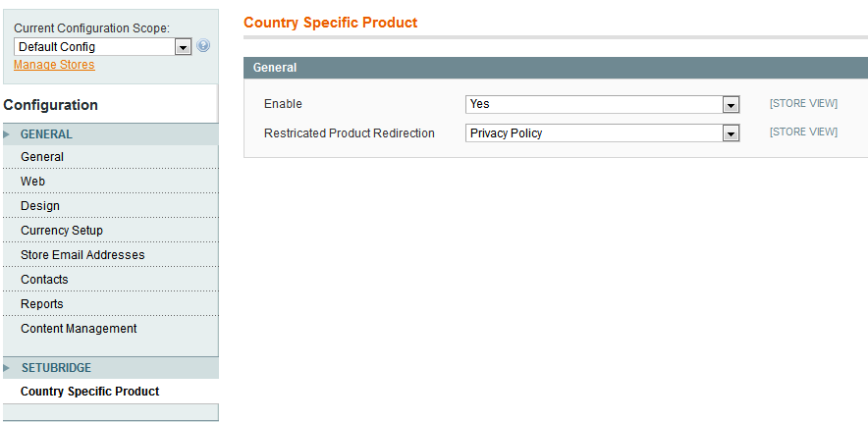The image size is (868, 422).
Task: Open Currency Setup settings
Action: click(x=62, y=231)
